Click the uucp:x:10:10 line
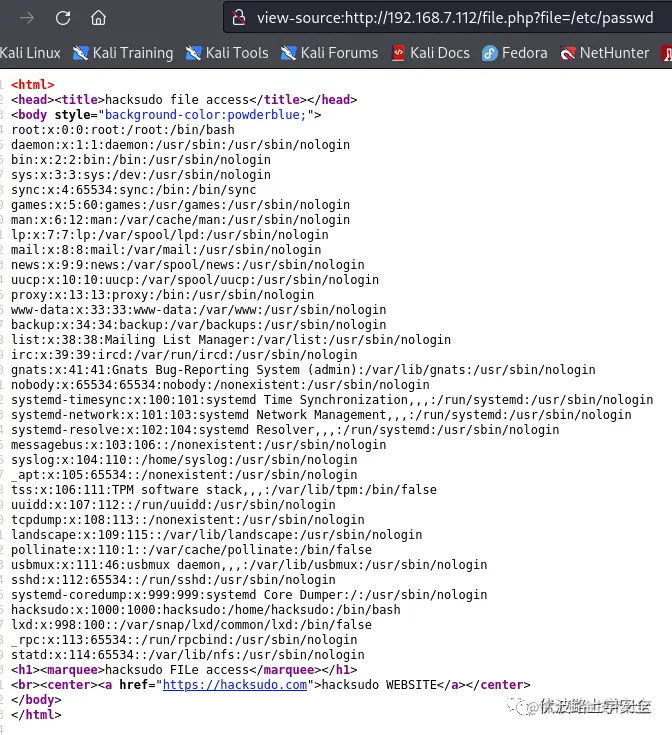The height and width of the screenshot is (735, 672). [195, 280]
